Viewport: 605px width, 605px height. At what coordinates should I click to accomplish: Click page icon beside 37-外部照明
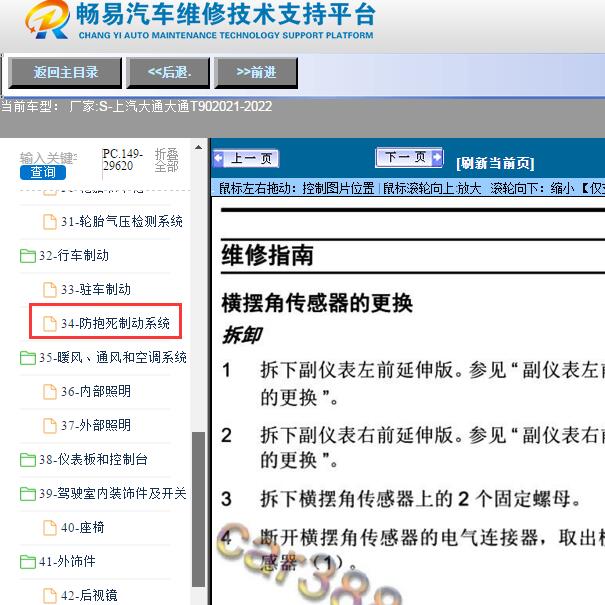(50, 426)
